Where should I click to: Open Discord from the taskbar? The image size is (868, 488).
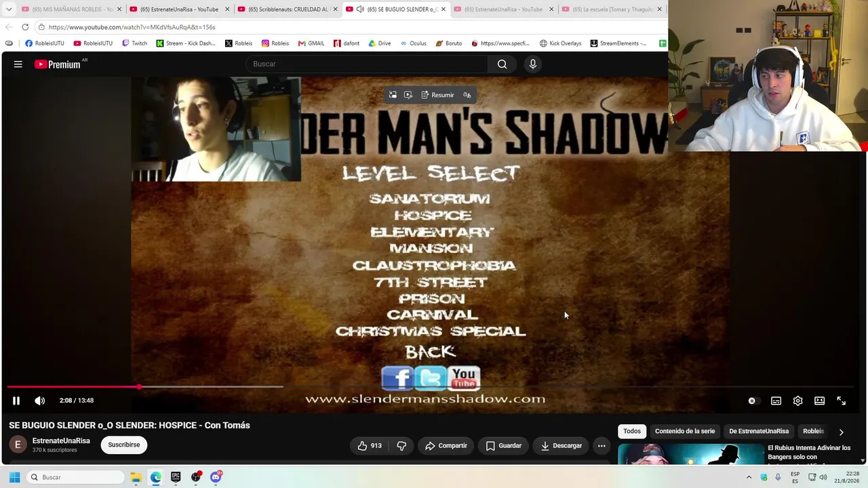(216, 477)
